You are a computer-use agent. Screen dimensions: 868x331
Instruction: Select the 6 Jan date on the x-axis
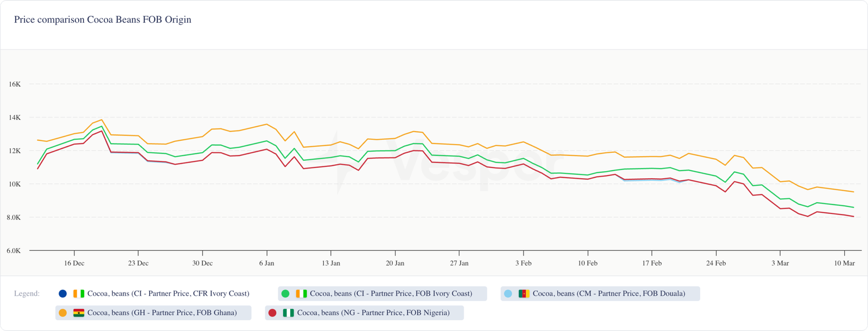(x=266, y=263)
